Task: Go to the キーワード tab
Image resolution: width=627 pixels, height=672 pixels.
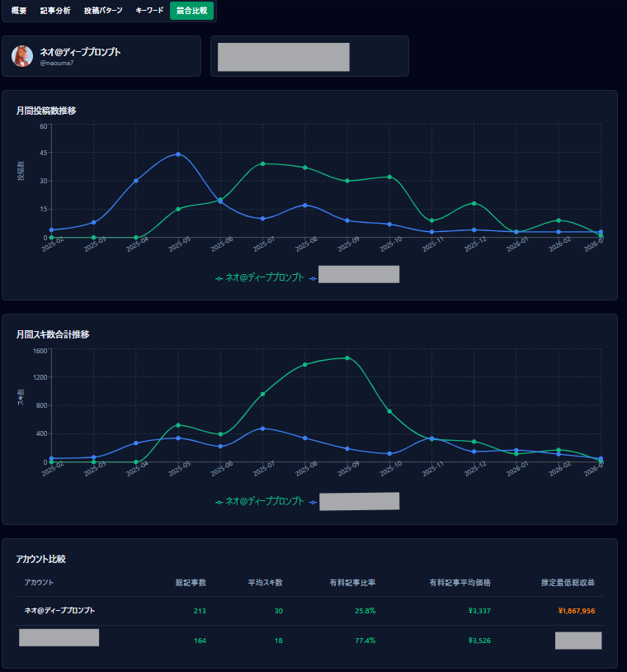Action: coord(149,11)
